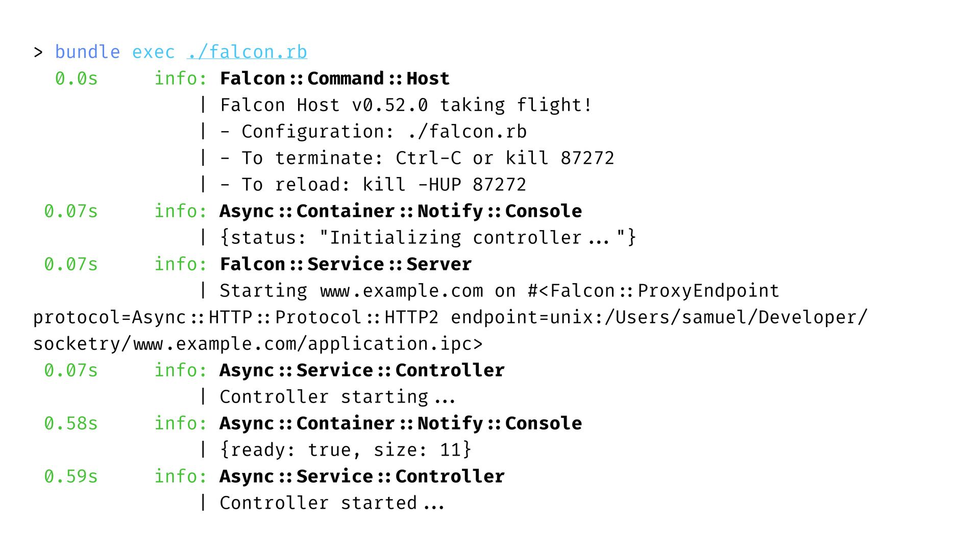Click the Controller starting... message
Image resolution: width=980 pixels, height=551 pixels.
pos(337,397)
